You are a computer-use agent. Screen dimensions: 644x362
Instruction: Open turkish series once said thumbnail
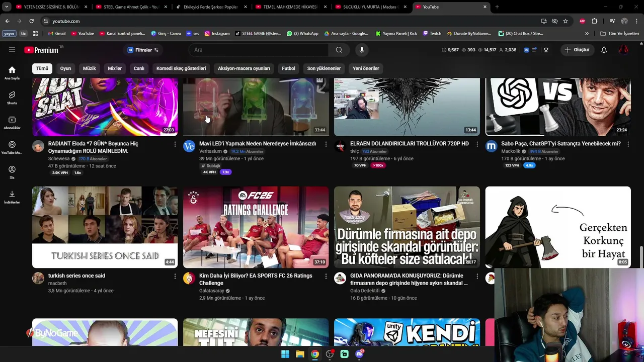[x=105, y=227]
